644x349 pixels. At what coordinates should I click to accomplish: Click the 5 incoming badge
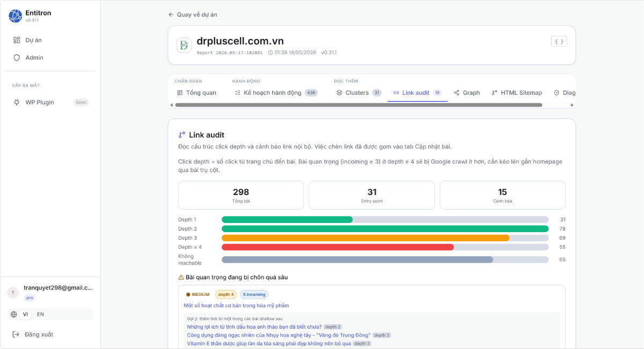point(254,294)
